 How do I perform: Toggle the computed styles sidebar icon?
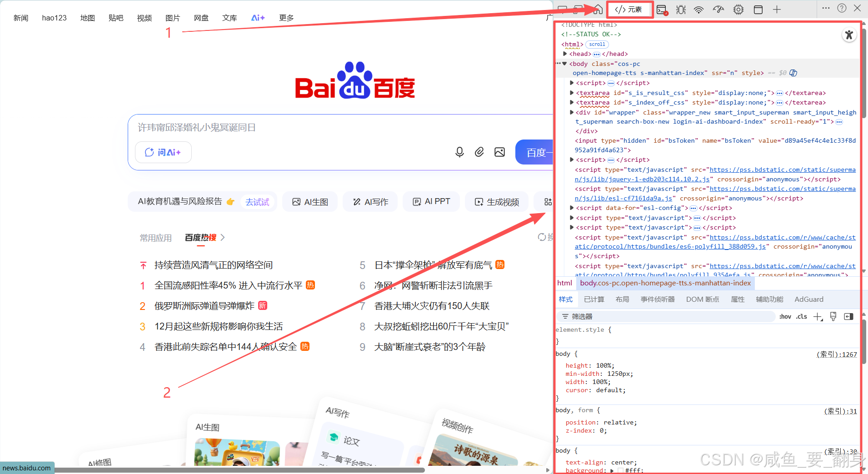pos(848,317)
